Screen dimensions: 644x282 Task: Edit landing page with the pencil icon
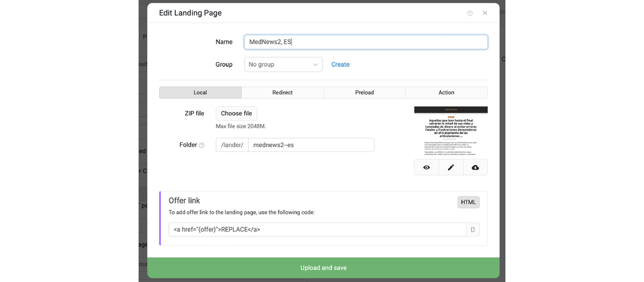451,168
